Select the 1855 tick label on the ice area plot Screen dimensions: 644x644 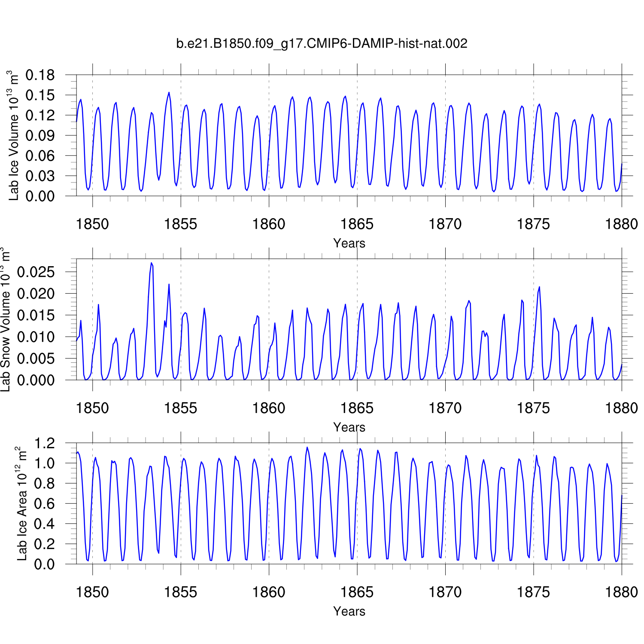(180, 592)
